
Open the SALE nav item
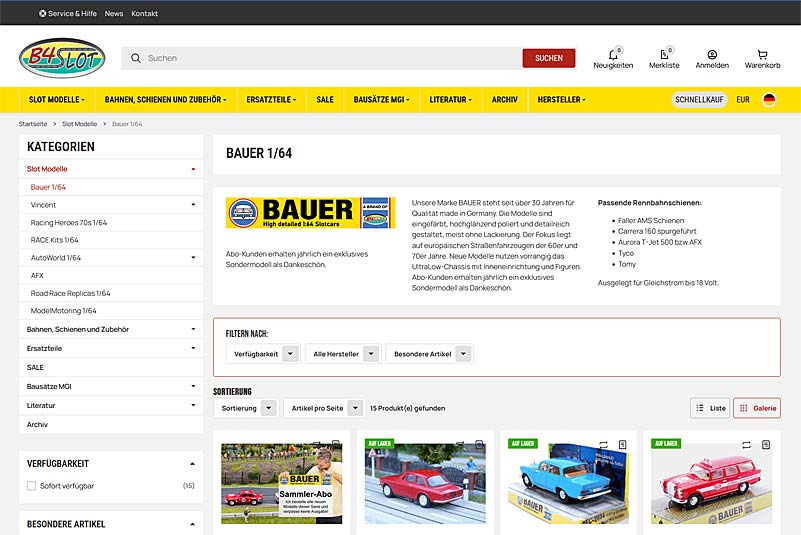(325, 100)
